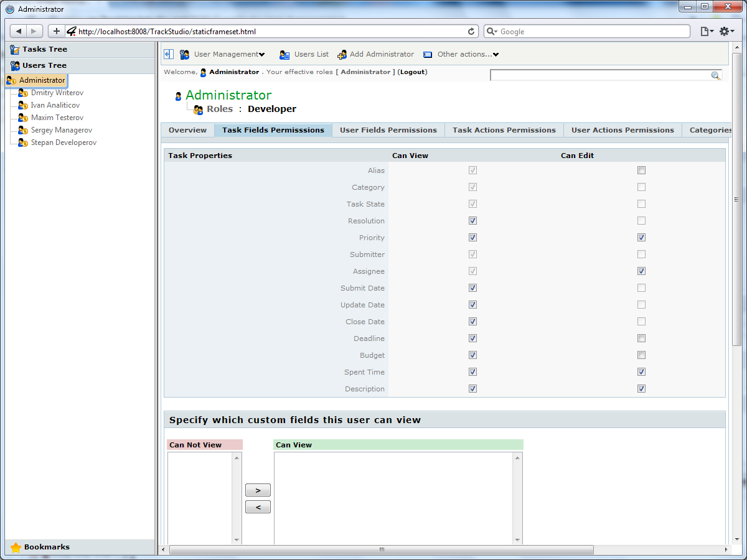747x560 pixels.
Task: Click the search magnifier icon
Action: (716, 75)
